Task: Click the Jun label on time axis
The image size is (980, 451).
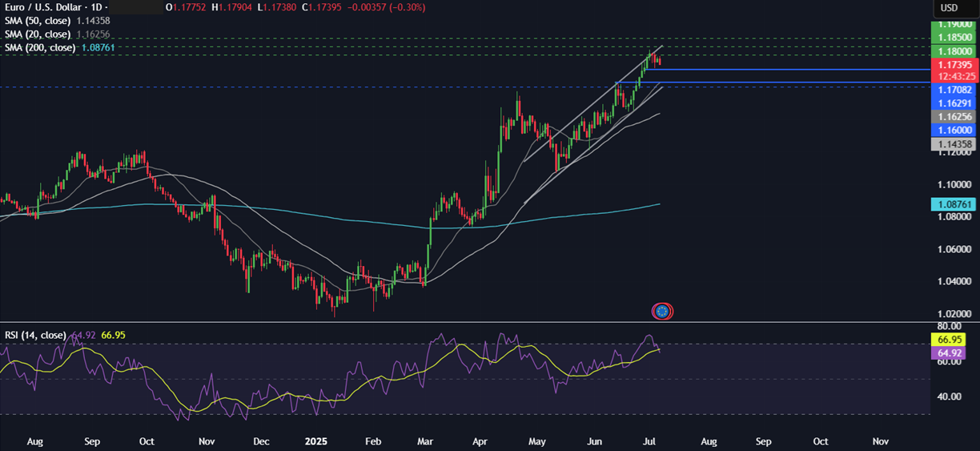Action: pos(596,441)
